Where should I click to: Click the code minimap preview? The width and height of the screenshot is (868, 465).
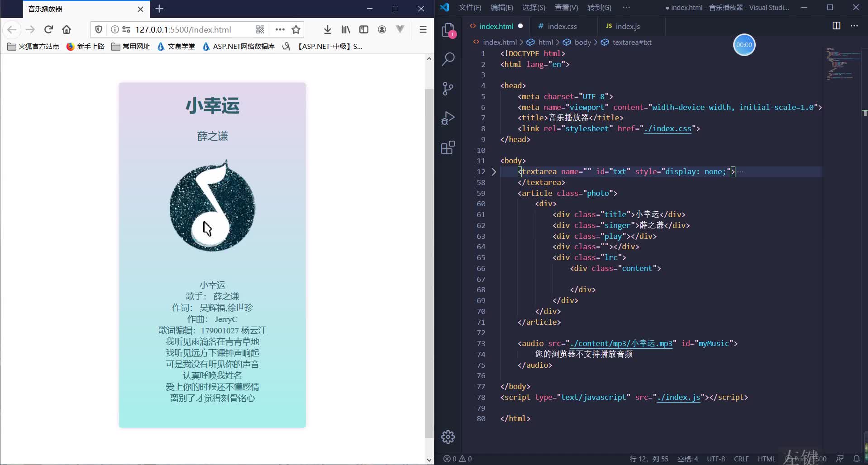[x=843, y=63]
